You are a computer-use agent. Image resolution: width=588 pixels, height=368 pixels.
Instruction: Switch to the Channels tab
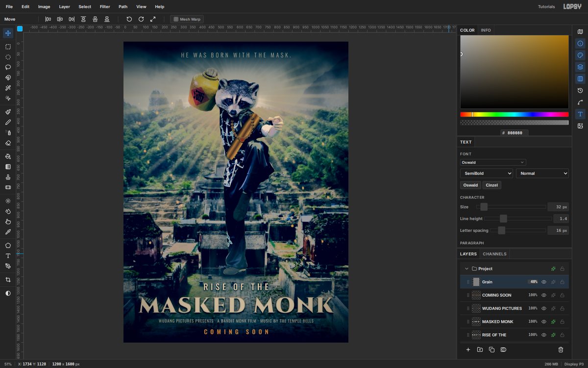494,254
